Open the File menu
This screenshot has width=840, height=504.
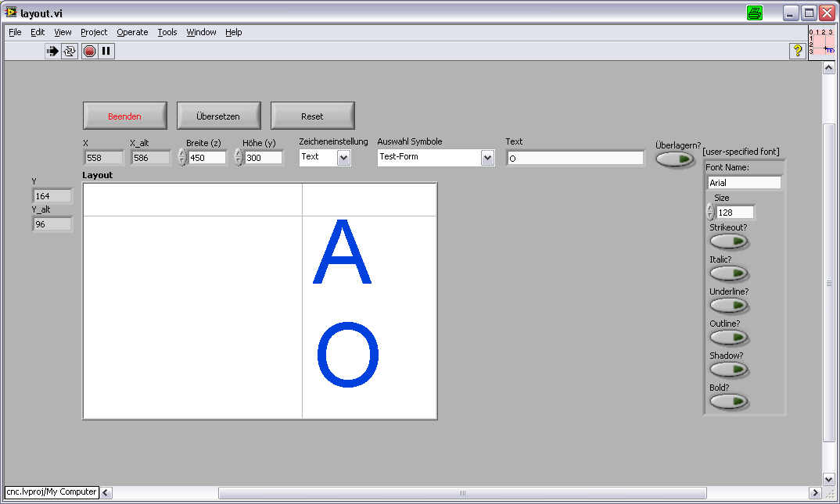[15, 32]
